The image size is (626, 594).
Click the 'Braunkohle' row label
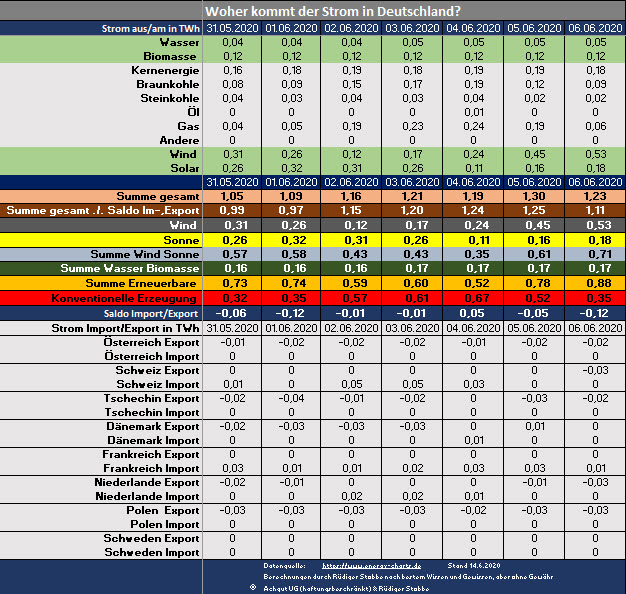pos(166,84)
